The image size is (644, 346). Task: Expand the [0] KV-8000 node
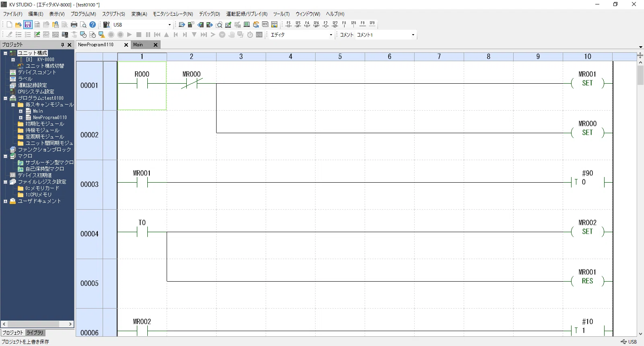coord(13,60)
